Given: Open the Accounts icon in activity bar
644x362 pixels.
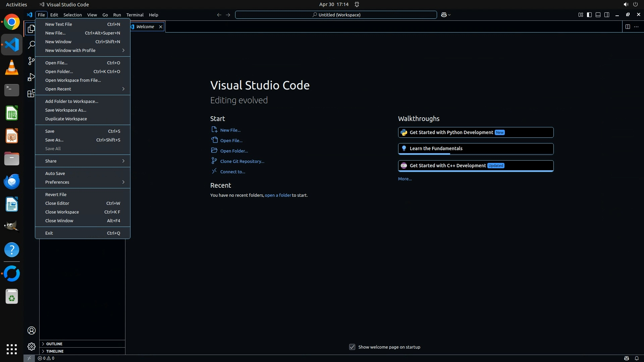Looking at the screenshot, I should [x=32, y=330].
